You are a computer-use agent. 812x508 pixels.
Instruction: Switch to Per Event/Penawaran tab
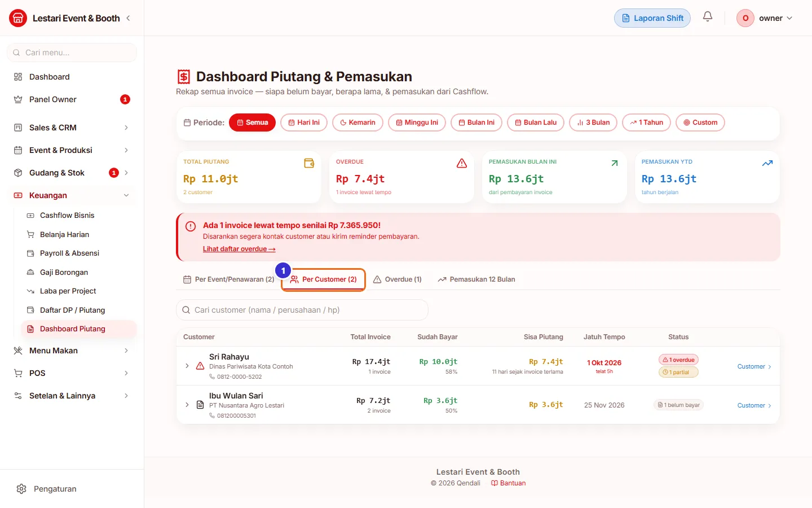click(x=229, y=279)
